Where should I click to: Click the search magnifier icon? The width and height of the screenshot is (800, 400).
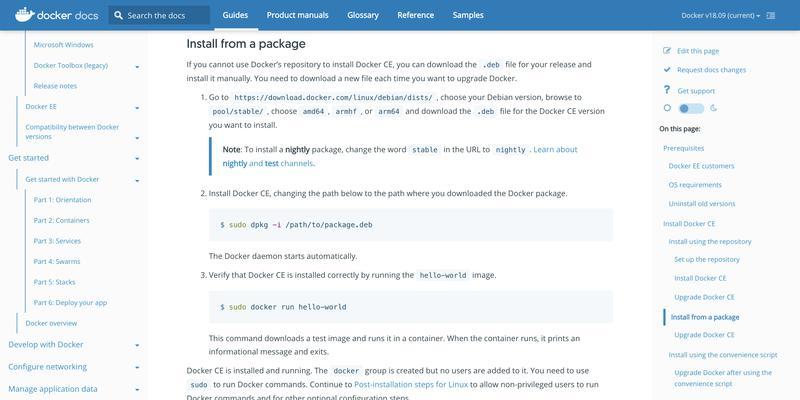click(x=118, y=15)
